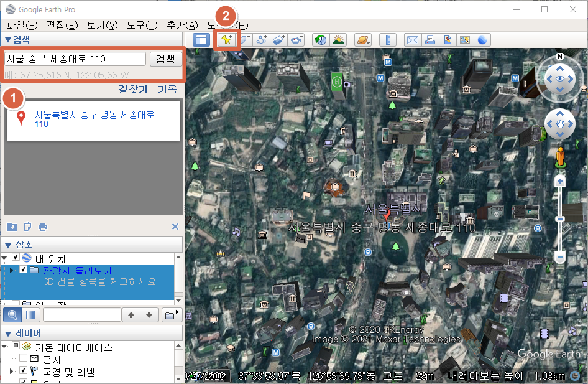Screen dimensions: 588x384
Task: Open the View in Google Maps icon
Action: pos(465,40)
